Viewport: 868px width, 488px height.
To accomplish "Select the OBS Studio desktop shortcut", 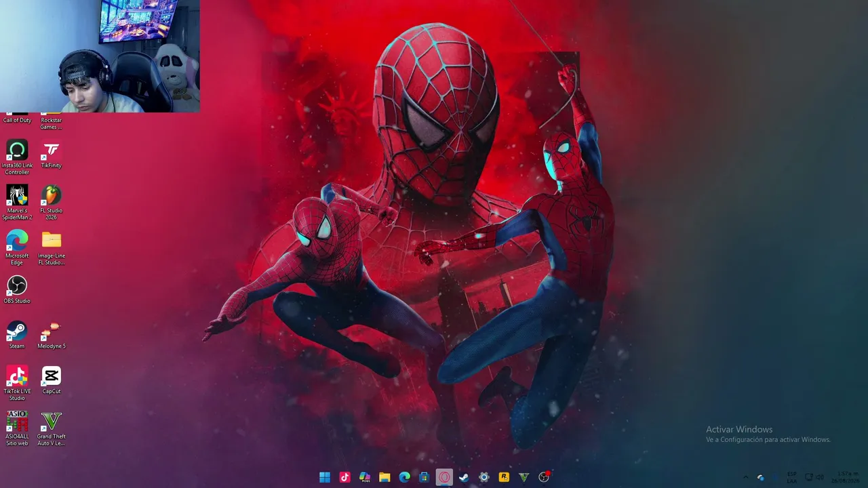I will pyautogui.click(x=17, y=289).
